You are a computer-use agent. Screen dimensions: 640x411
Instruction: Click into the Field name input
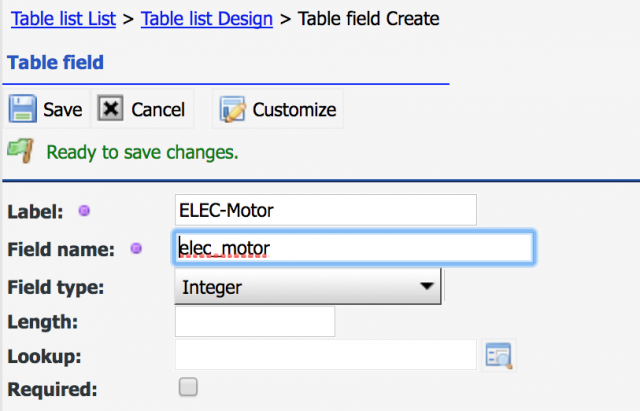[354, 248]
